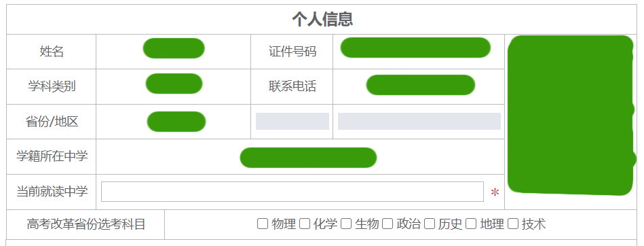Image resolution: width=644 pixels, height=246 pixels.
Task: Enable the 政治 checkbox
Action: click(x=387, y=224)
